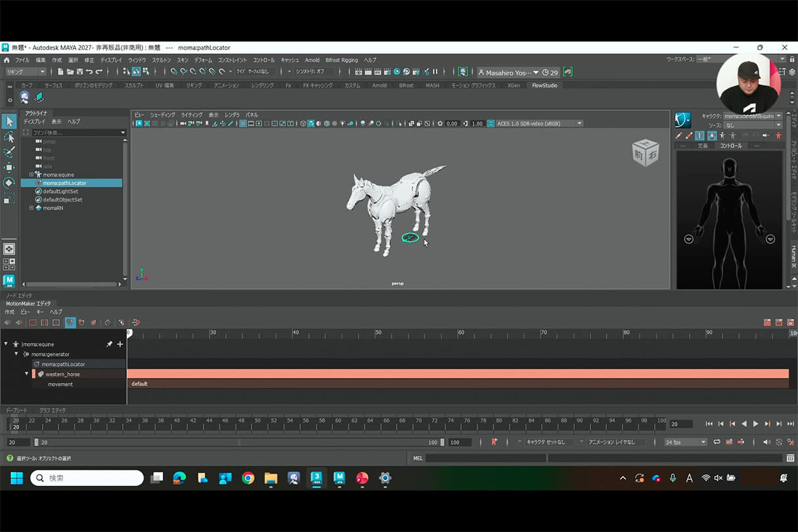The height and width of the screenshot is (532, 798).
Task: Toggle the system volume mute icon in tray
Action: [x=718, y=478]
